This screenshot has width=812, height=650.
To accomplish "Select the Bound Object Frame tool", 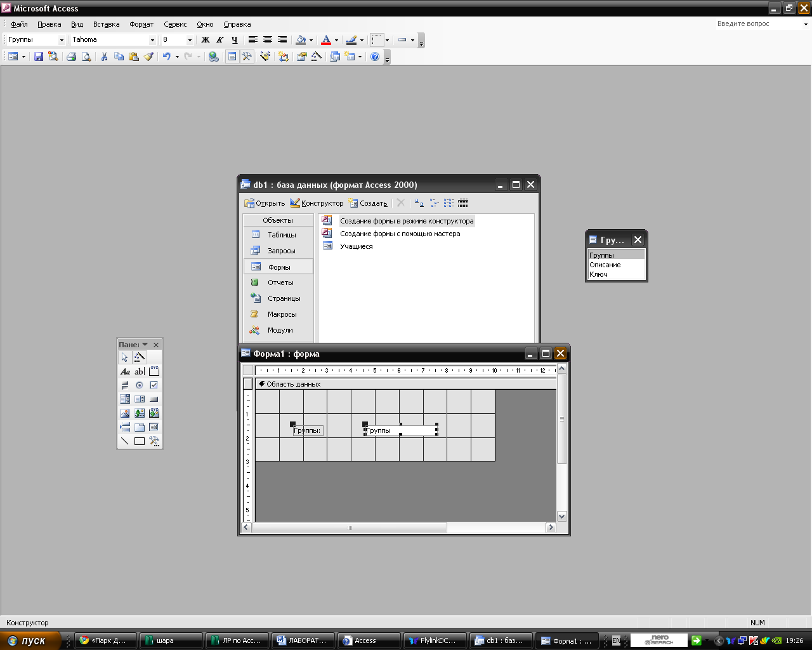I will [x=154, y=413].
